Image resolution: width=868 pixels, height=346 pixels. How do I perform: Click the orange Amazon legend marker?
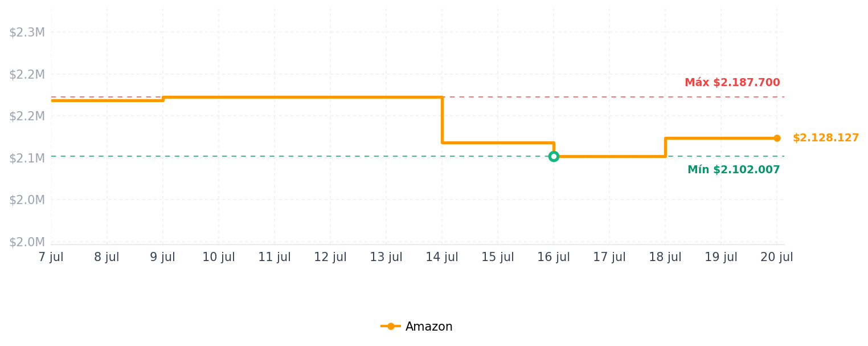(x=391, y=327)
